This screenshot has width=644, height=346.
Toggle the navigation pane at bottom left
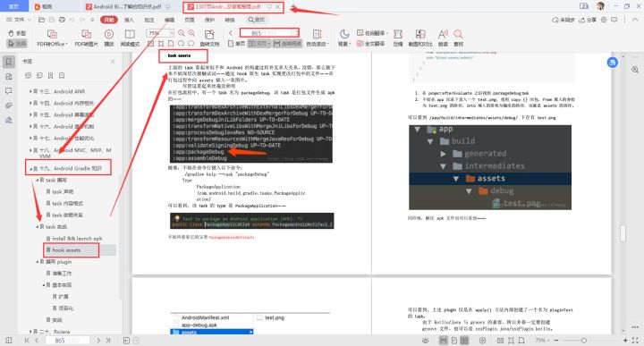pos(9,341)
